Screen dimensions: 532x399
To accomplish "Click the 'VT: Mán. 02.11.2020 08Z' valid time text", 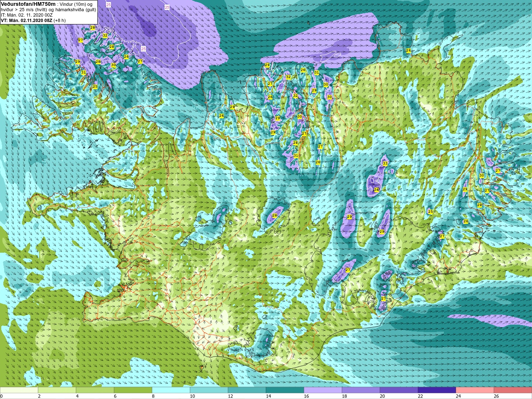I will (x=27, y=20).
